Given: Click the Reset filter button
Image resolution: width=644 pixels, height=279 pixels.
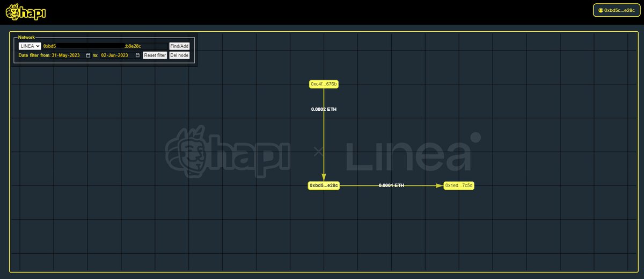Looking at the screenshot, I should click(155, 55).
